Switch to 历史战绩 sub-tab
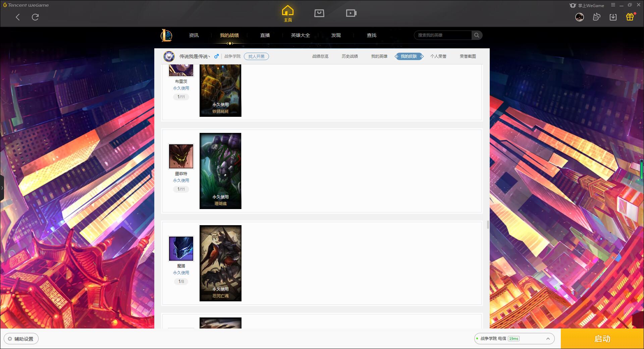 coord(350,56)
